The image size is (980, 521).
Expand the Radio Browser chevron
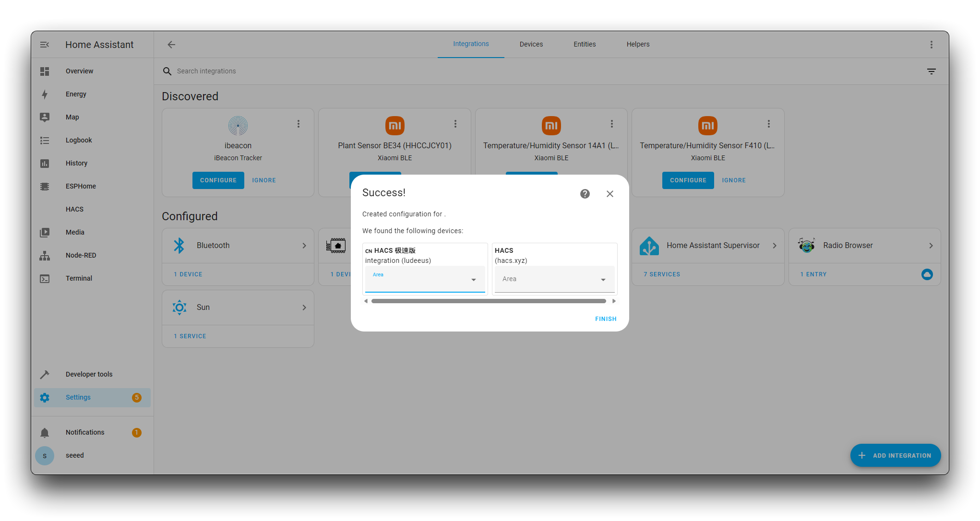point(931,245)
